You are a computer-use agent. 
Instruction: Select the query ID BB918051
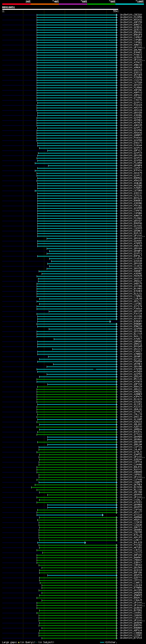(x=8, y=7)
